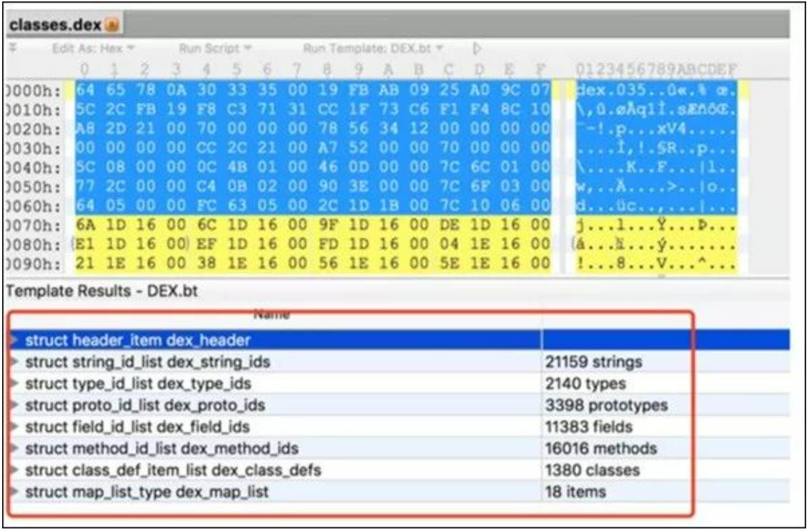
Task: Click the 0000h row address label
Action: pyautogui.click(x=32, y=91)
